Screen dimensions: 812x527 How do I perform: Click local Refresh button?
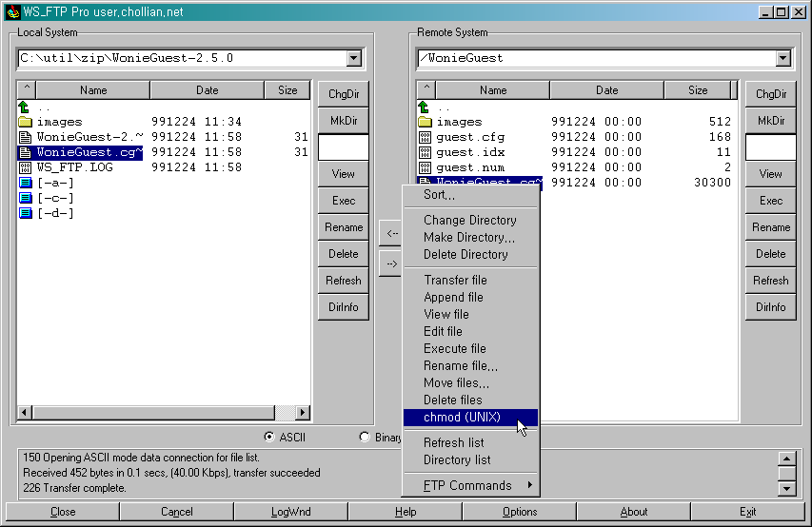(344, 281)
